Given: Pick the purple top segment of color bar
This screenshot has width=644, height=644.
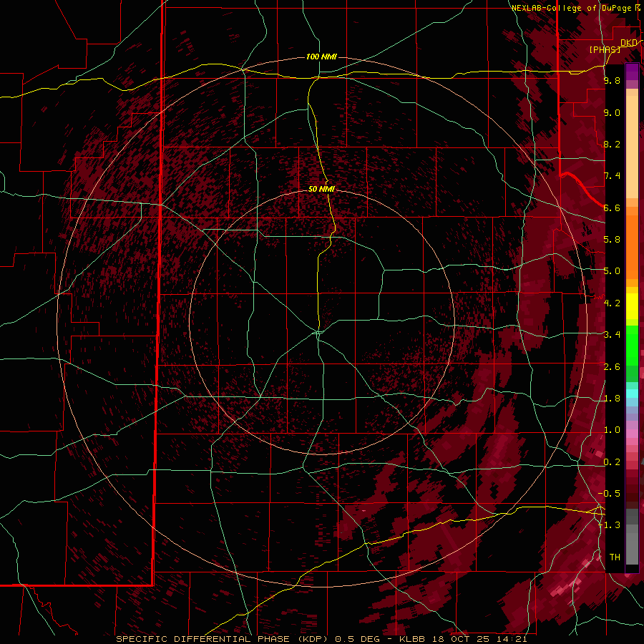Looking at the screenshot, I should click(x=632, y=72).
